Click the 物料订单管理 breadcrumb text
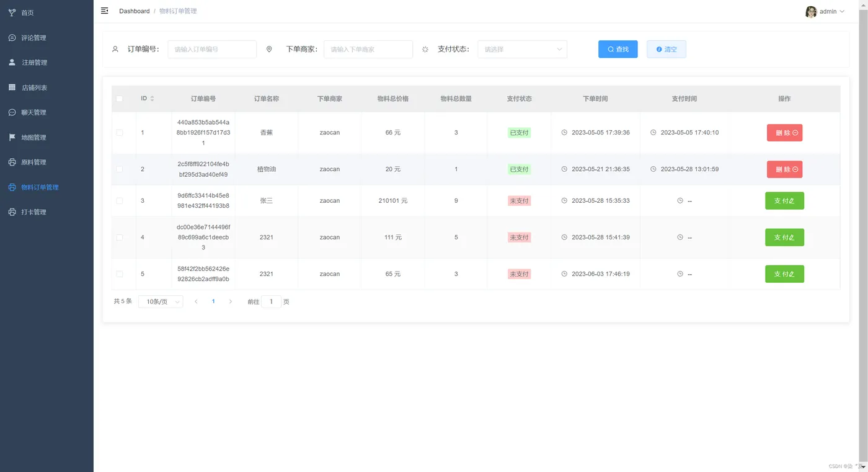868x472 pixels. coord(178,11)
